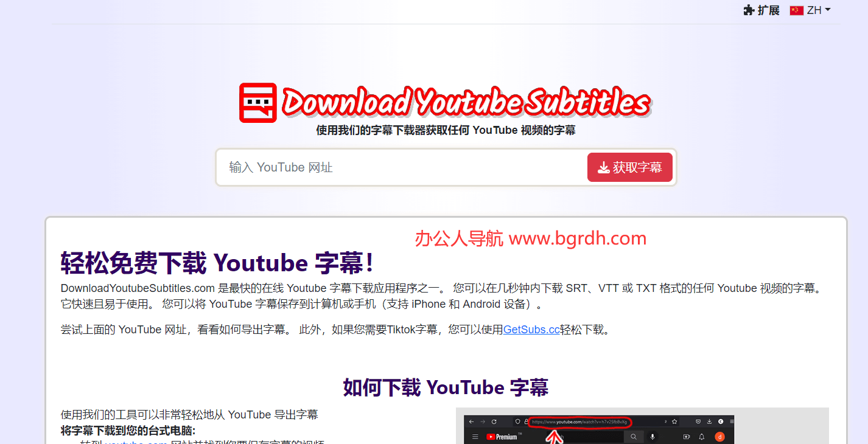Click the refresh icon in tutorial screenshot

tap(494, 421)
